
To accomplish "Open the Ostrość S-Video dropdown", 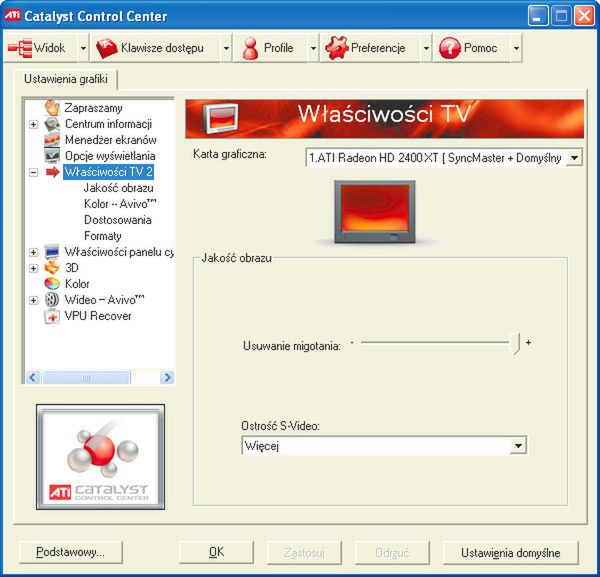I will click(518, 446).
